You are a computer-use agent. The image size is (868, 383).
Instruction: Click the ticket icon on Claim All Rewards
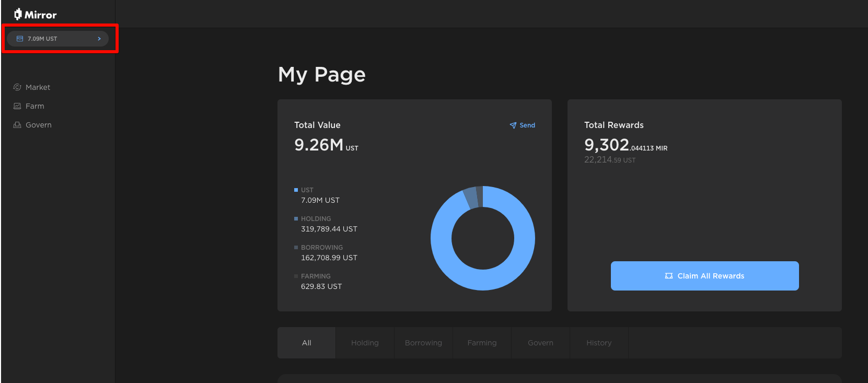point(668,276)
